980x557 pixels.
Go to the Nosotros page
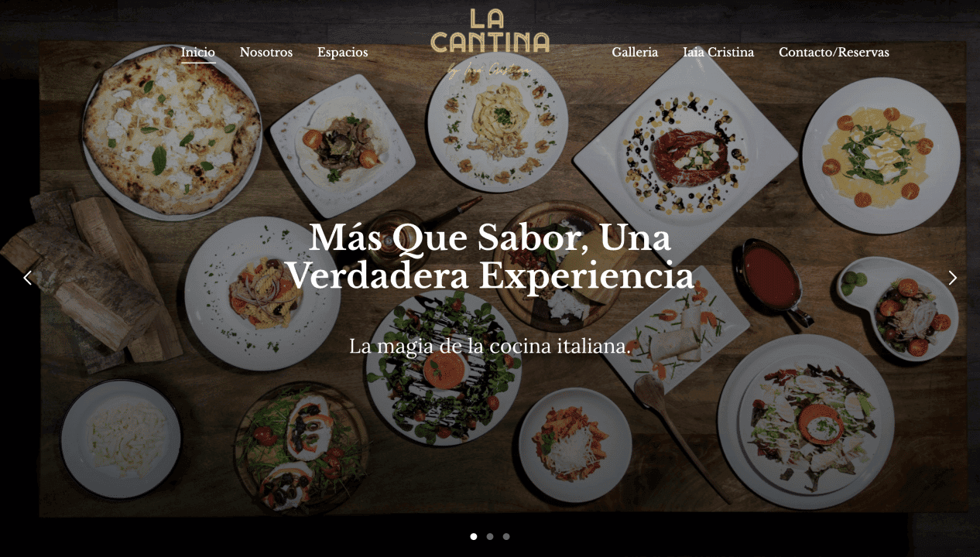click(x=266, y=53)
